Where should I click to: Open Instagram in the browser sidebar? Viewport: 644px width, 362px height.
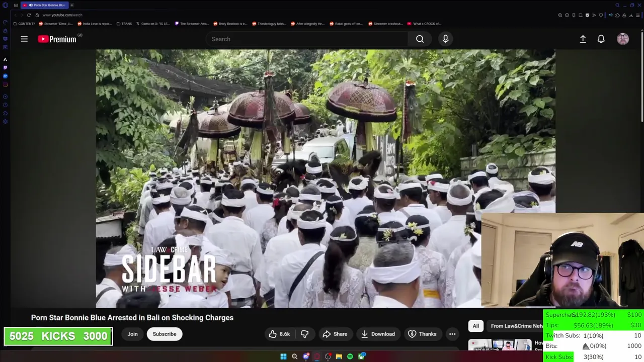click(6, 84)
